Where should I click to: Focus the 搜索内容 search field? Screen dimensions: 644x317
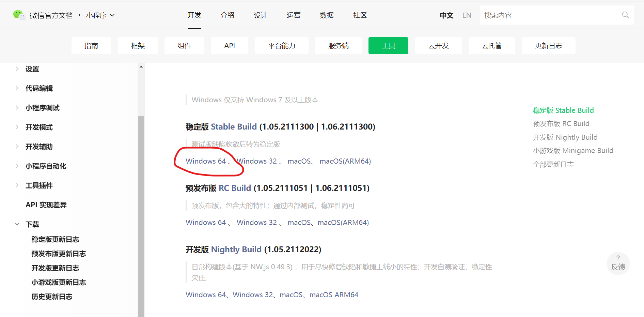pos(557,15)
